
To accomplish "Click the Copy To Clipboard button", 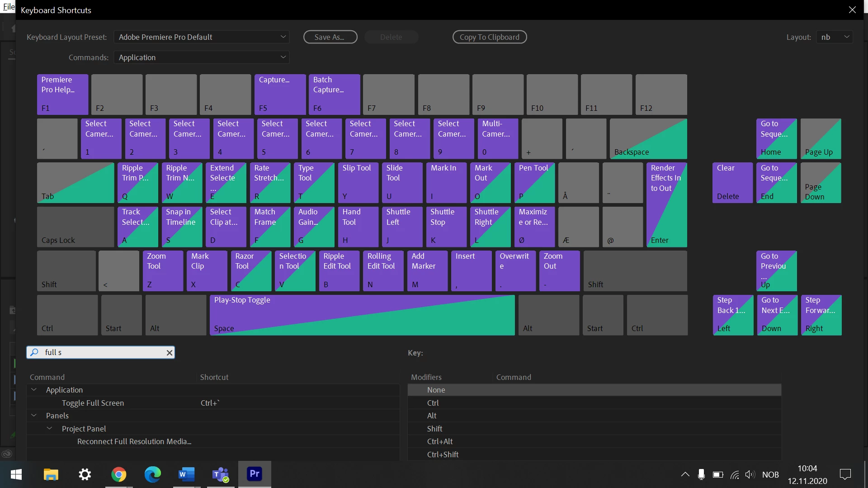I will click(x=490, y=37).
